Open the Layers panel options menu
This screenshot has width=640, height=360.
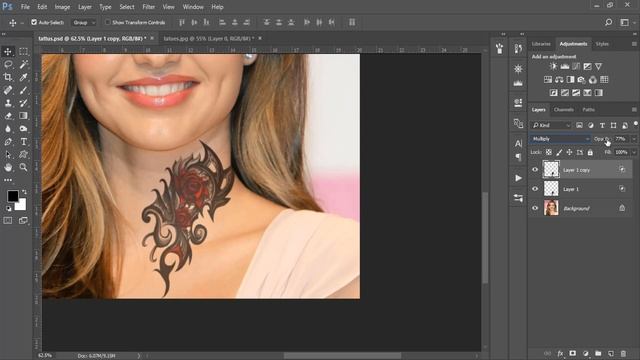click(634, 109)
